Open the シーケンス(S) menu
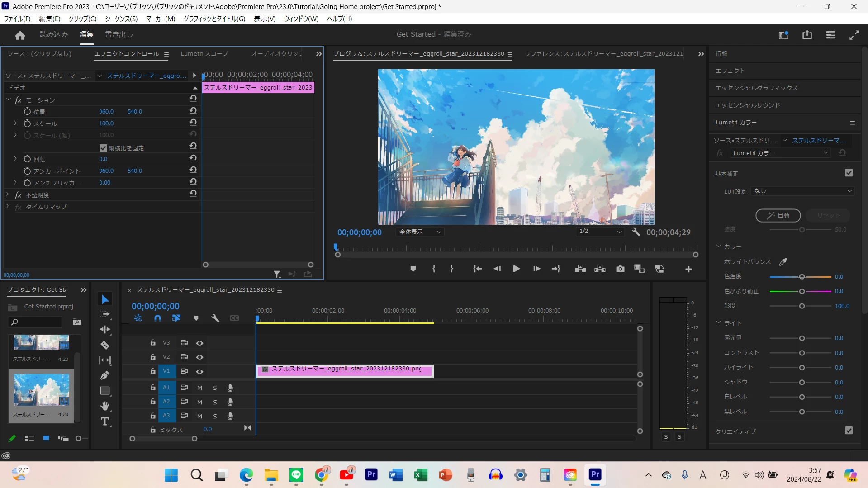The image size is (868, 488). pos(121,19)
